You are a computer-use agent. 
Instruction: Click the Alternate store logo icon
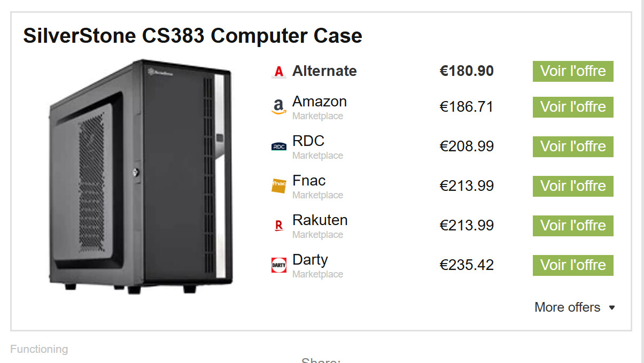click(278, 72)
